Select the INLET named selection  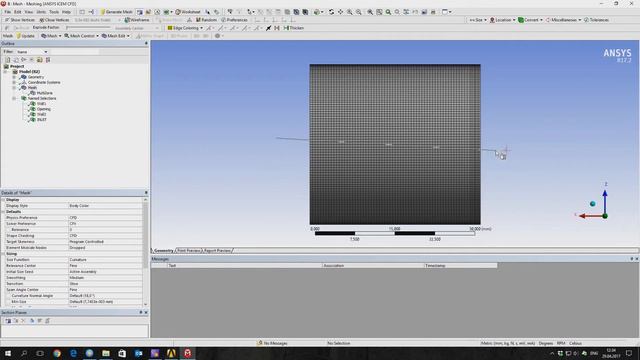click(41, 120)
